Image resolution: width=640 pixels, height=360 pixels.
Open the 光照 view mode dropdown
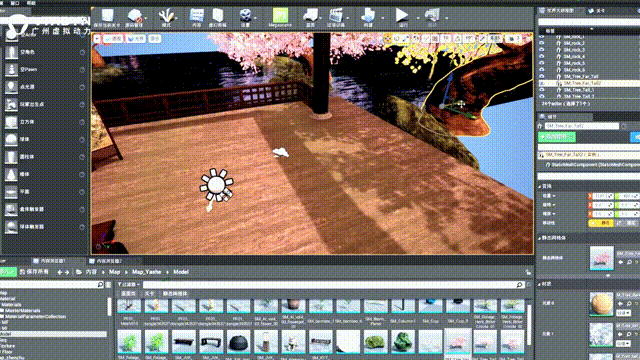click(x=136, y=39)
